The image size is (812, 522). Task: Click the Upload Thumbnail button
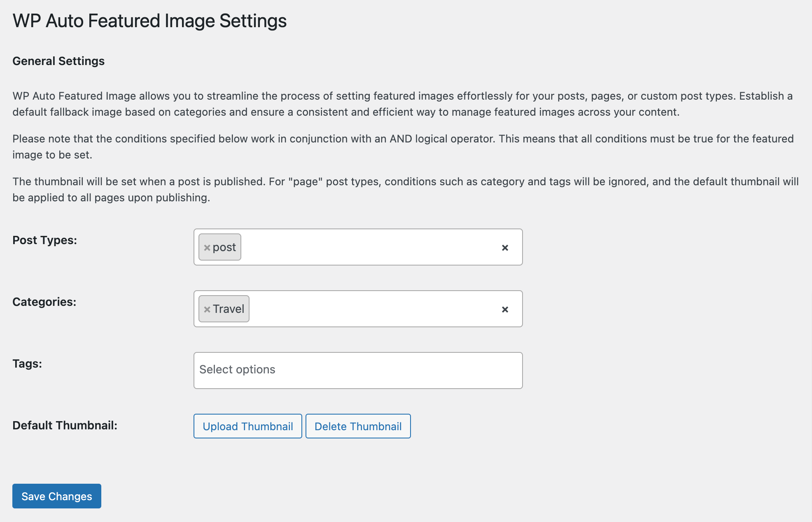coord(247,426)
